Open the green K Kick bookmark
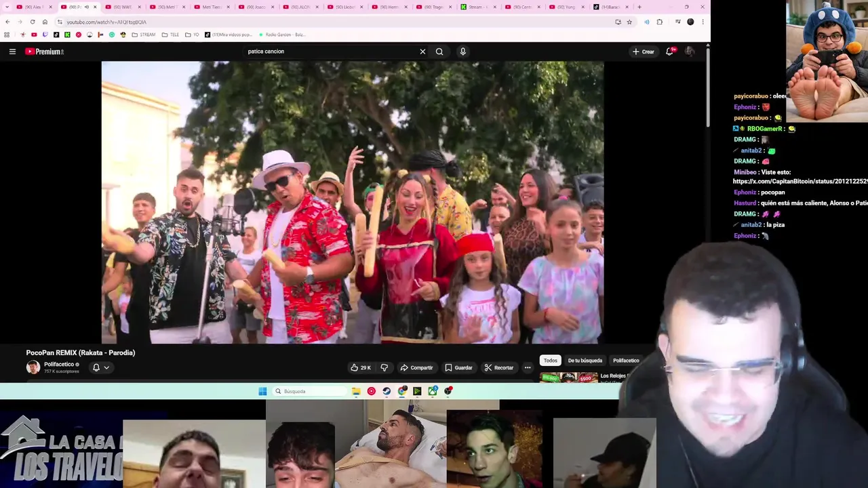 67,35
